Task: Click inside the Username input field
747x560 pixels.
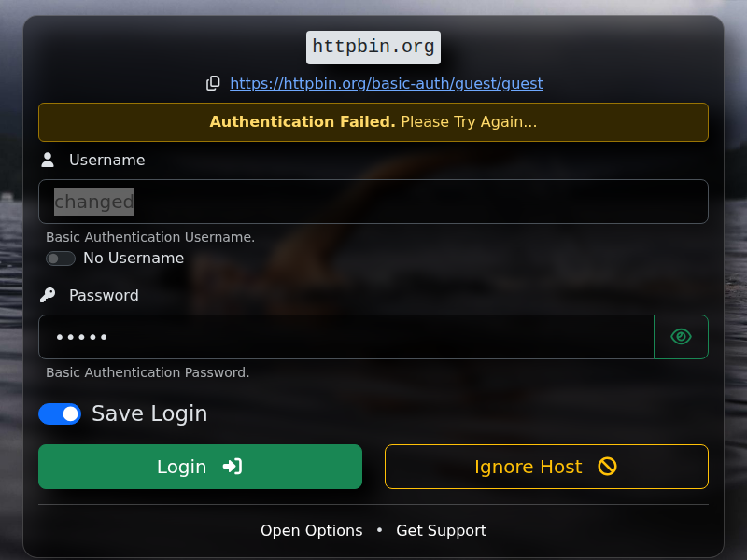Action: [x=373, y=202]
